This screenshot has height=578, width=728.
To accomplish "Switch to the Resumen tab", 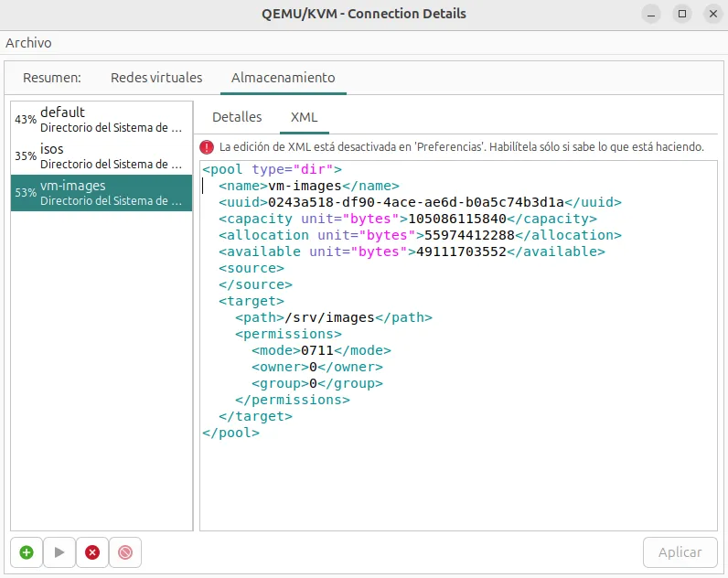I will 52,78.
